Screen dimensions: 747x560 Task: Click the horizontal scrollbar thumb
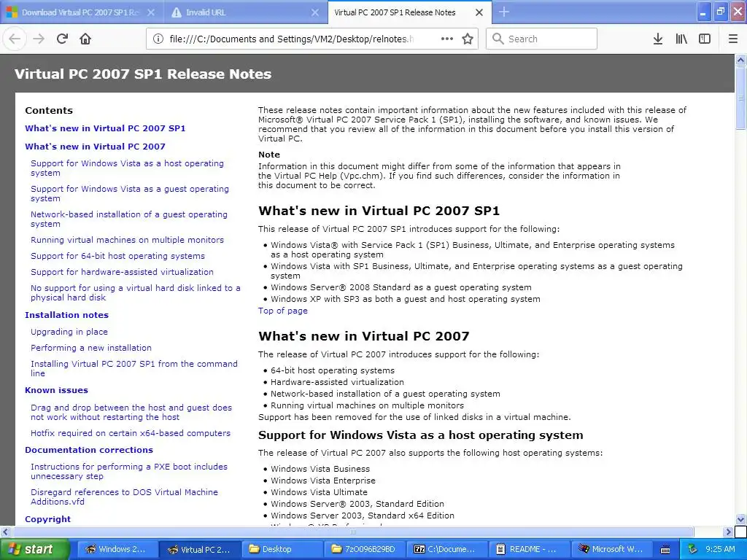coord(352,532)
